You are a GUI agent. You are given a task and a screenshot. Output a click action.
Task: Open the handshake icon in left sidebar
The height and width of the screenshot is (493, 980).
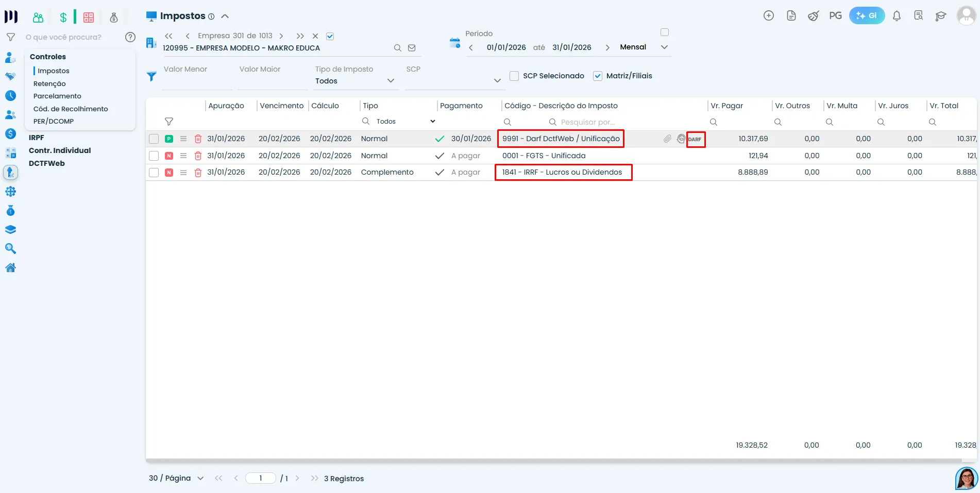pyautogui.click(x=10, y=76)
